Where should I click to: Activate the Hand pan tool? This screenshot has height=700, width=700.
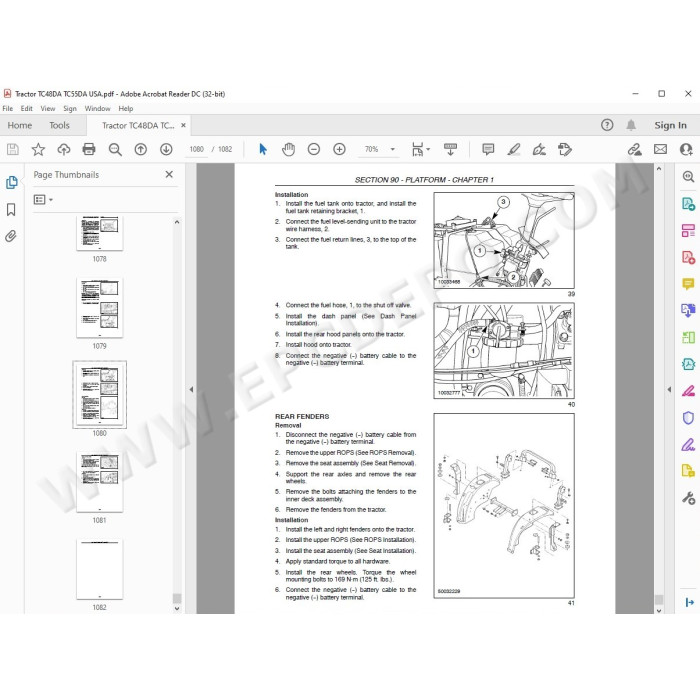tap(288, 149)
